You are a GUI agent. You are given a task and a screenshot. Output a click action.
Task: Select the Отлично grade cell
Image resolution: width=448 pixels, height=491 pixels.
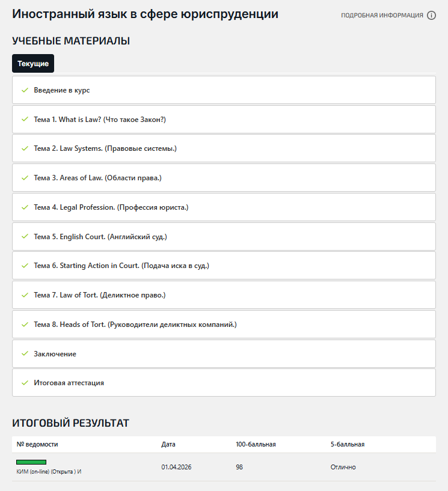(x=343, y=467)
